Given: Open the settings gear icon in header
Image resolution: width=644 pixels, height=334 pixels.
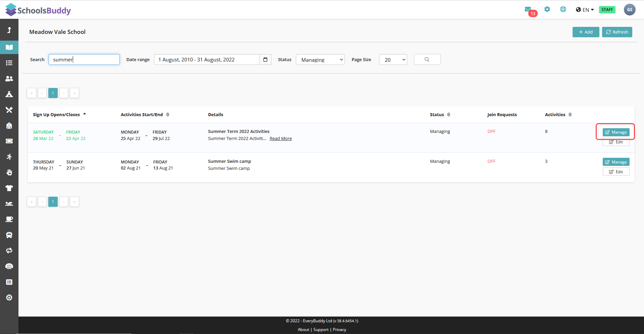Looking at the screenshot, I should pos(547,9).
